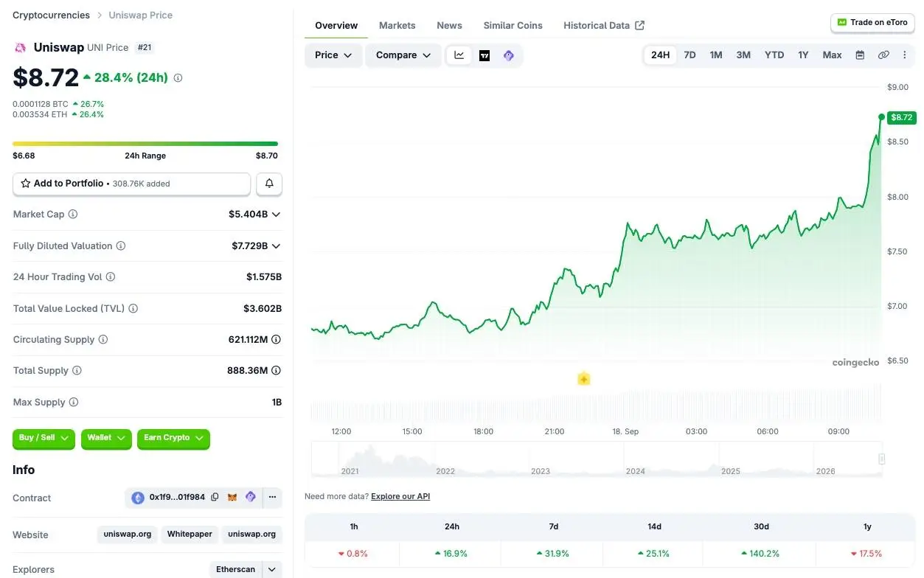This screenshot has height=578, width=924.
Task: Expand the Fully Diluted Valuation $7.729B chevron
Action: tap(276, 246)
